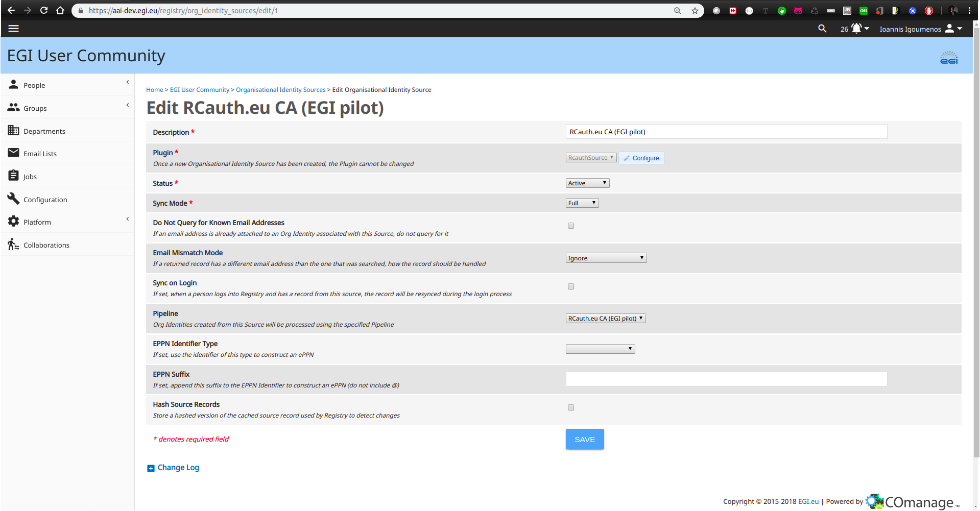This screenshot has width=980, height=511.
Task: Click the Change Log plus icon
Action: (151, 468)
